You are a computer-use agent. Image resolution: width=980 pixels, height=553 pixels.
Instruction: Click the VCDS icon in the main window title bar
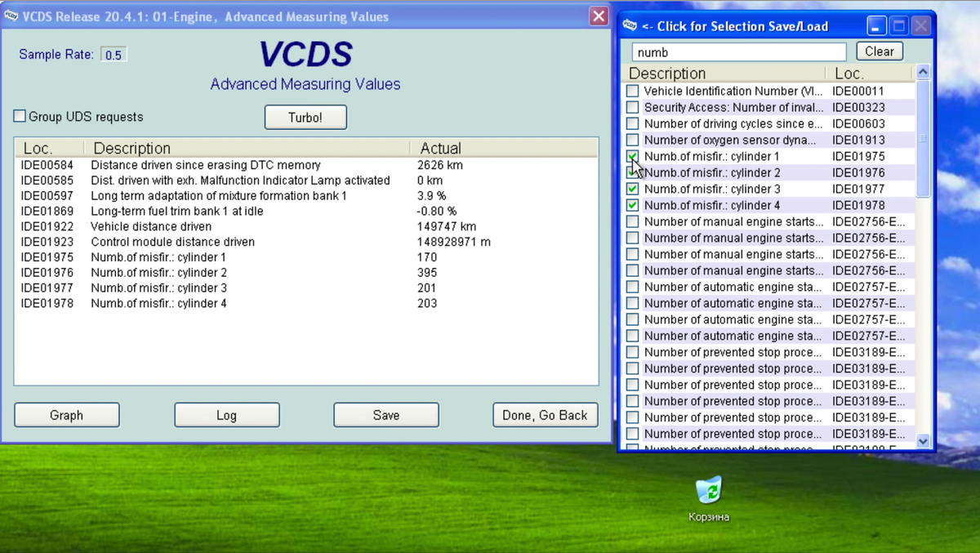coord(11,16)
